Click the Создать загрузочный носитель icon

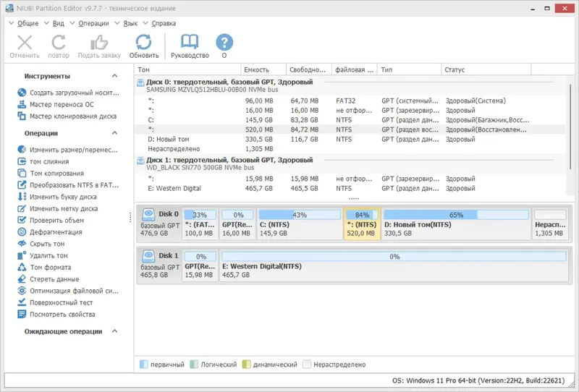click(x=22, y=93)
